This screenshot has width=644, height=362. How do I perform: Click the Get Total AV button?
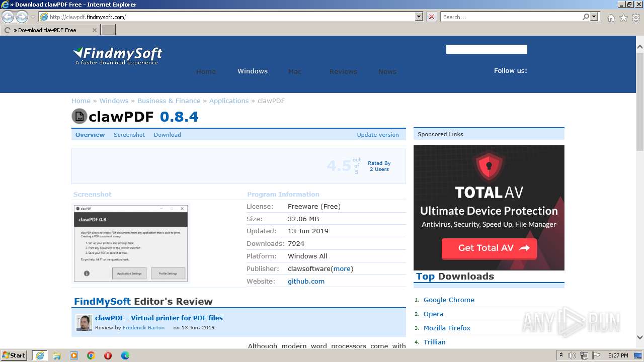[x=489, y=248]
